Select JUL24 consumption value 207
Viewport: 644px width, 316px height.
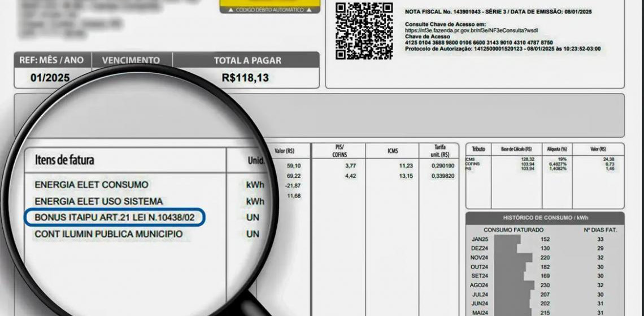pos(545,294)
